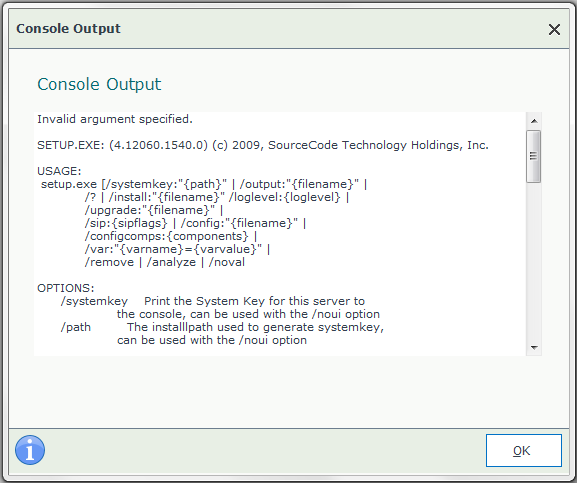This screenshot has height=483, width=577.
Task: Click the USAGE: label in the output
Action: pos(59,171)
